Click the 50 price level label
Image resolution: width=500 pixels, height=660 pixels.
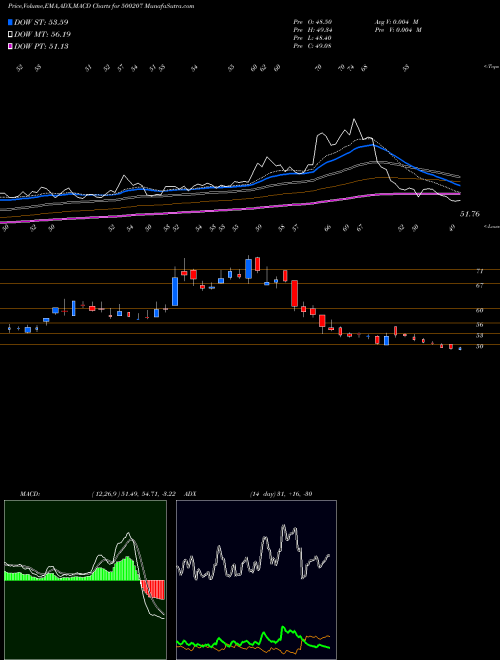(479, 346)
